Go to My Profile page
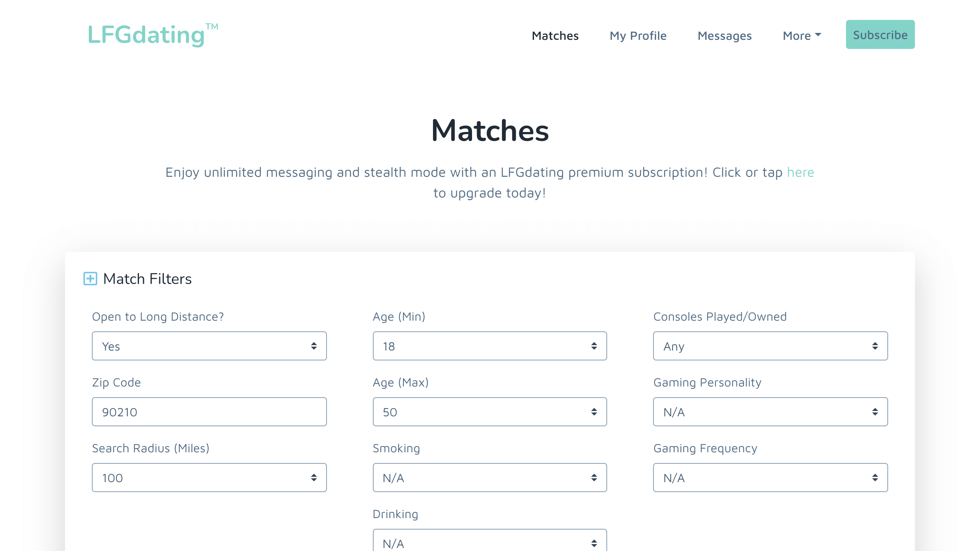 [x=638, y=36]
